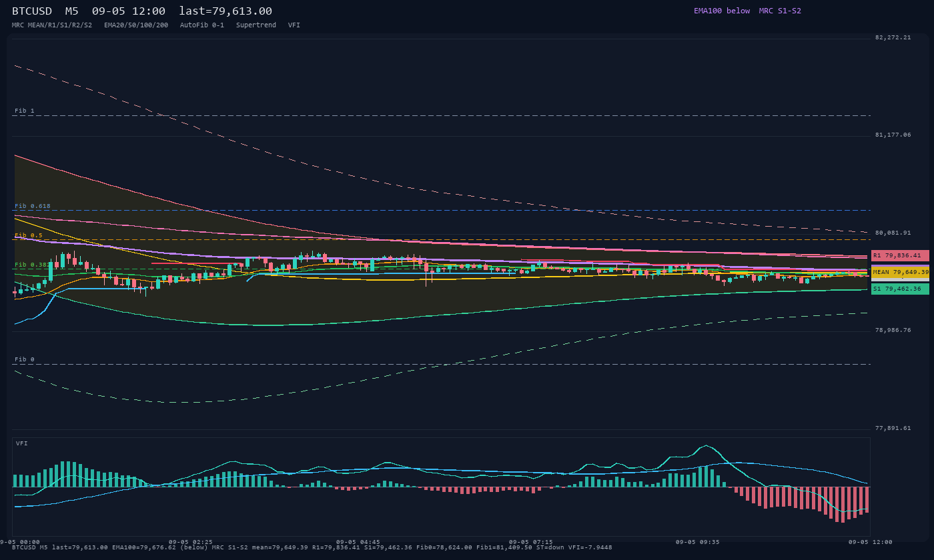Click the 78,986.76 price axis label
This screenshot has width=934, height=560.
[x=893, y=330]
